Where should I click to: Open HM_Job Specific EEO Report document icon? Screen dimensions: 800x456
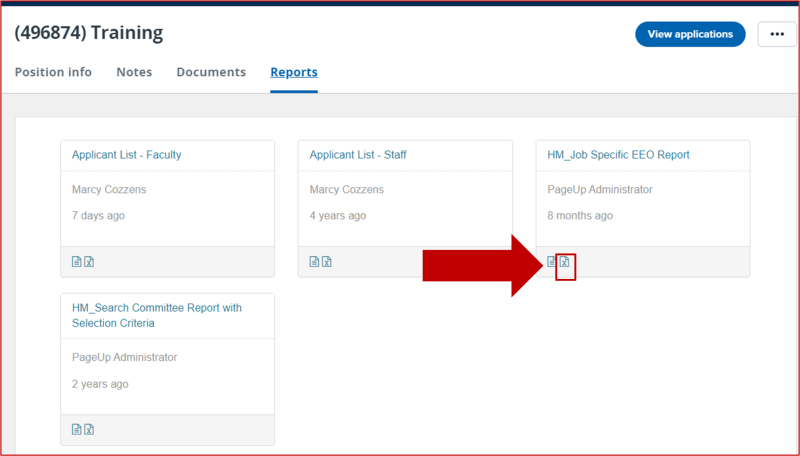(x=553, y=262)
